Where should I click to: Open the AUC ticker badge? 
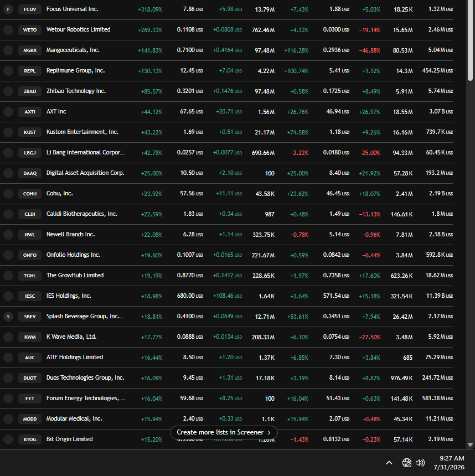coord(30,358)
